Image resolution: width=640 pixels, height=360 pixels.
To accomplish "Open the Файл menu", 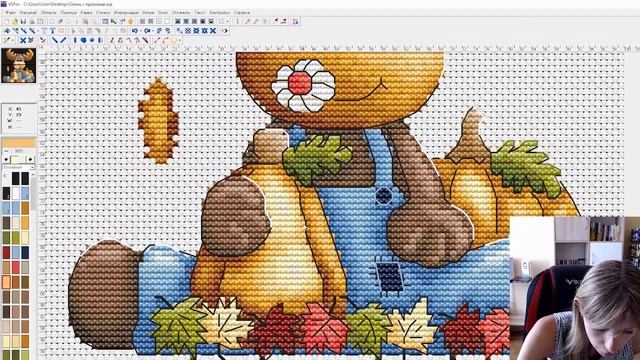I will tap(10, 13).
